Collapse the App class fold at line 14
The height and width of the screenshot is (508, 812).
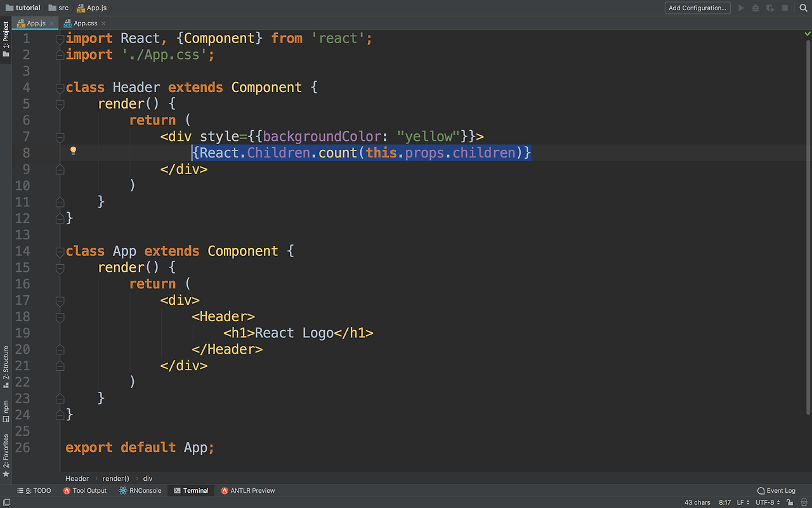click(x=60, y=251)
